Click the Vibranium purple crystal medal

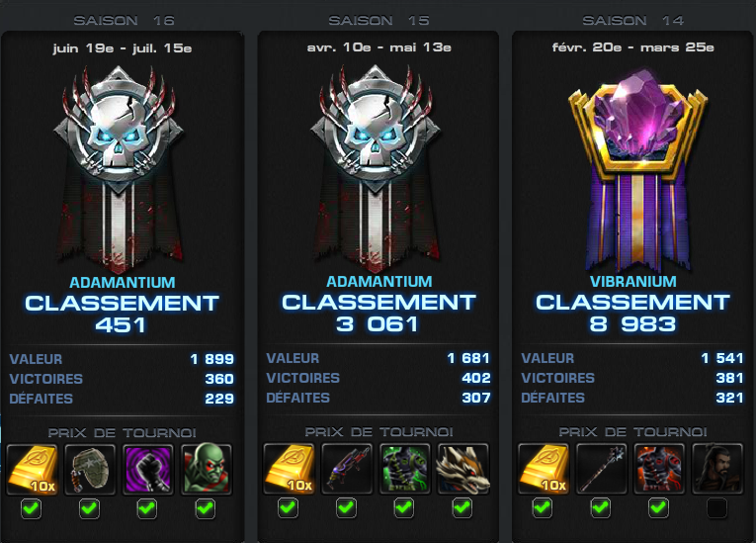point(636,169)
